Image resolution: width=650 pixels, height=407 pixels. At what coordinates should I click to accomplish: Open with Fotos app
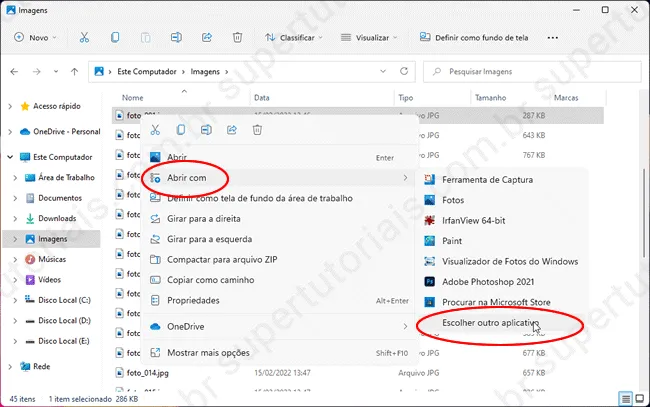click(x=502, y=200)
